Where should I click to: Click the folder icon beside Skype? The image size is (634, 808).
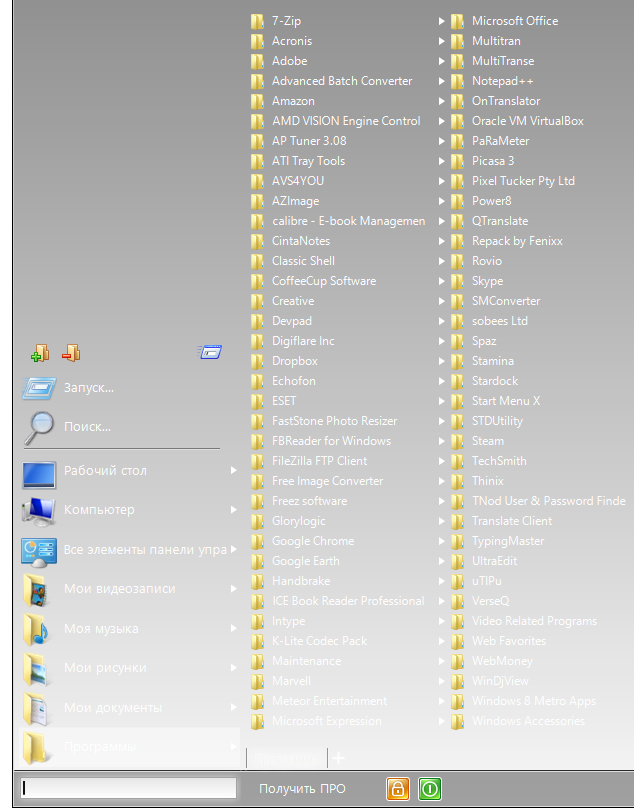[x=457, y=281]
